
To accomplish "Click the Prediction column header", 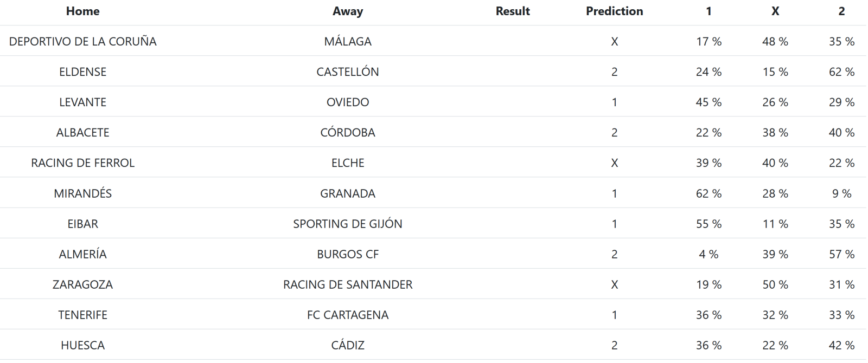I will pyautogui.click(x=614, y=11).
